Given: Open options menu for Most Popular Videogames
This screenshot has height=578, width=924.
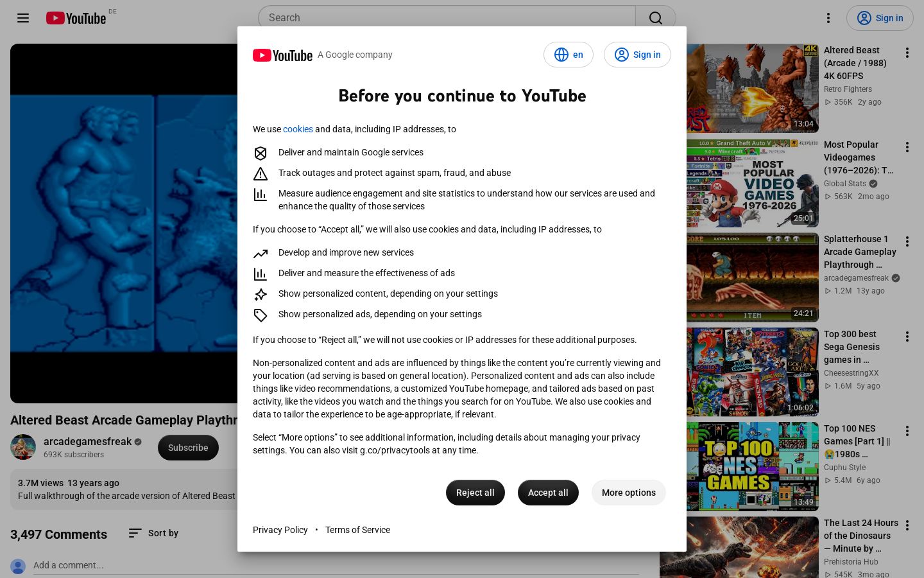Looking at the screenshot, I should pos(907,147).
